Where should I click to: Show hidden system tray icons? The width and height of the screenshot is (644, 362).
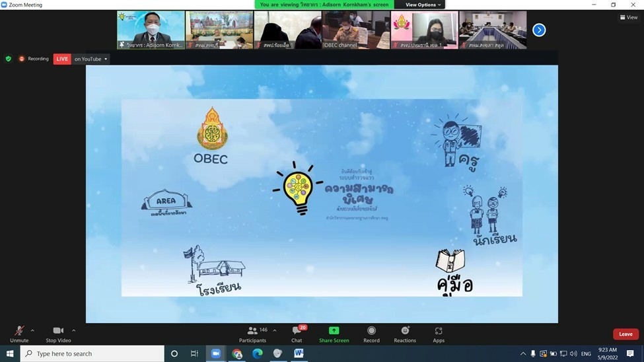[x=523, y=353]
